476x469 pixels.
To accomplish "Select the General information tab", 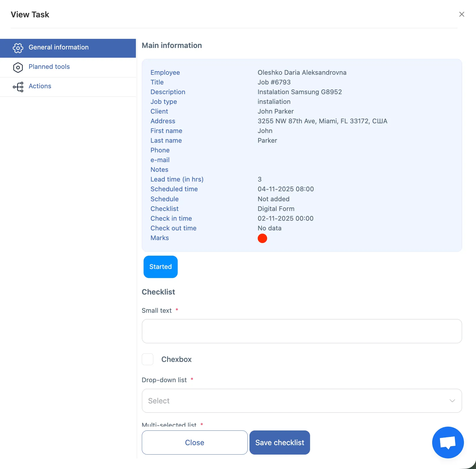I will (x=59, y=47).
